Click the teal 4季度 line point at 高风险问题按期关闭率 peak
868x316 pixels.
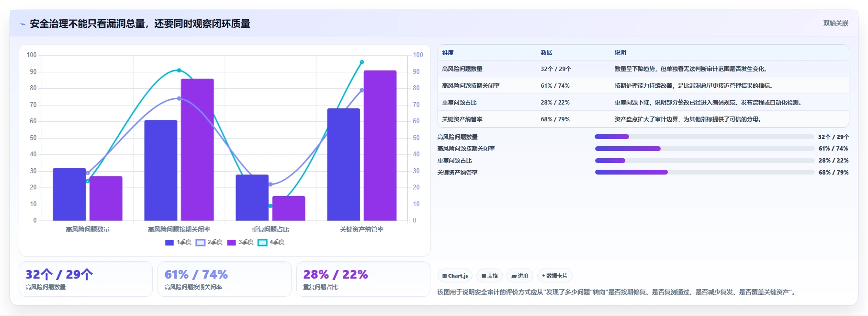(x=179, y=70)
